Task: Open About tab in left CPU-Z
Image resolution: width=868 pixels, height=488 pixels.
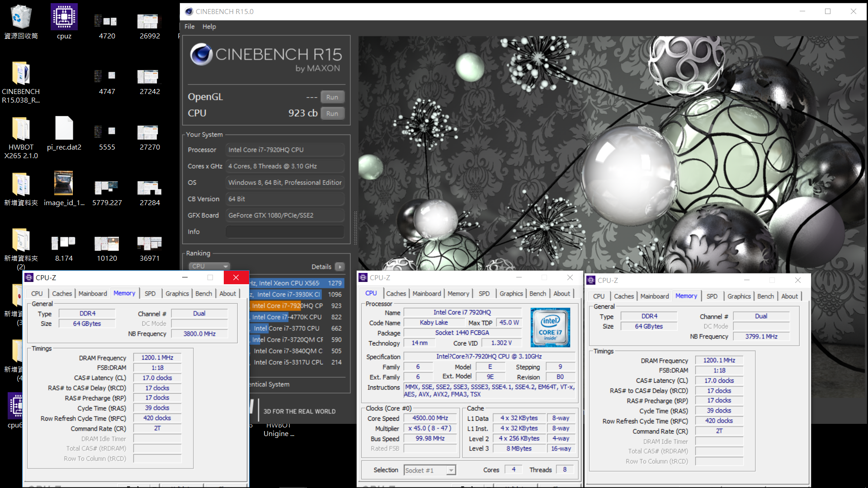Action: [227, 293]
